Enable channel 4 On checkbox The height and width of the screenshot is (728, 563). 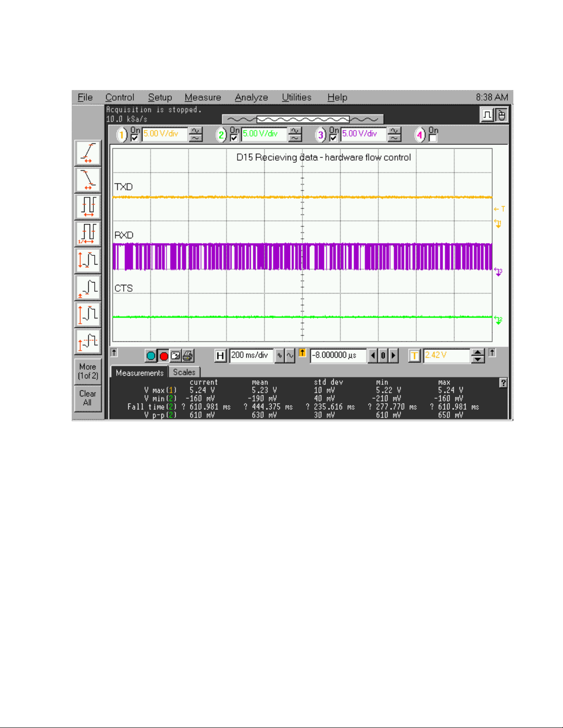coord(432,138)
